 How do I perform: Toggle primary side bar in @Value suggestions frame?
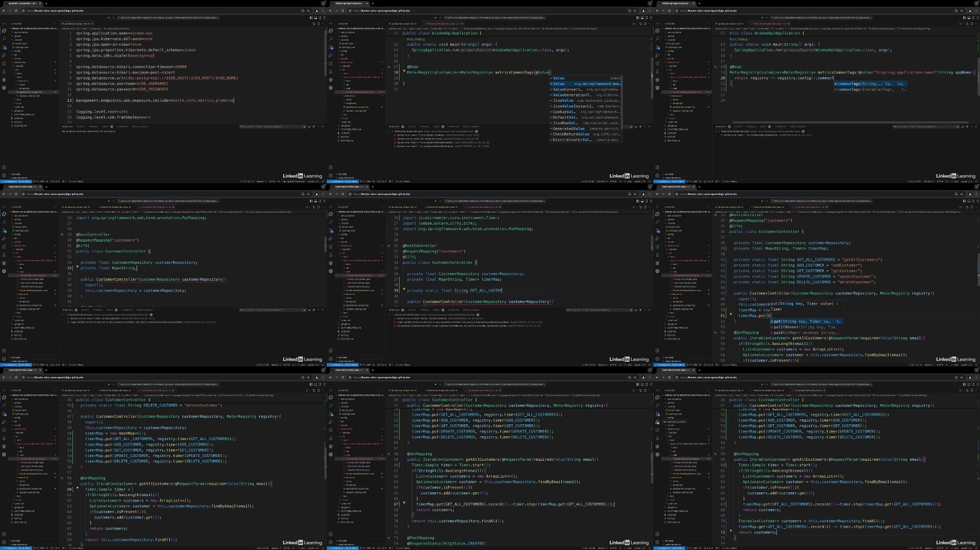638,17
